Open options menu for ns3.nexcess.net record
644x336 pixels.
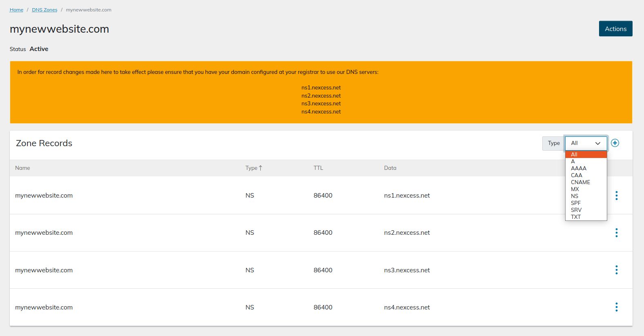coord(617,270)
